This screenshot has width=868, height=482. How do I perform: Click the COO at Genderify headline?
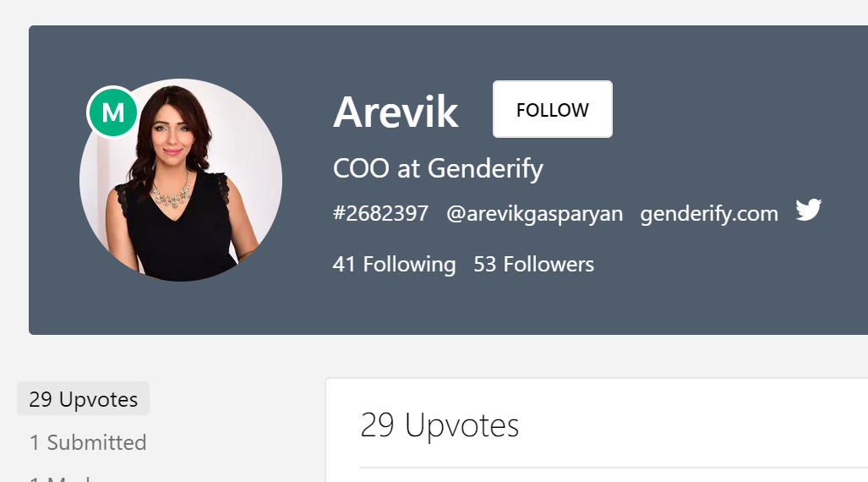click(438, 168)
